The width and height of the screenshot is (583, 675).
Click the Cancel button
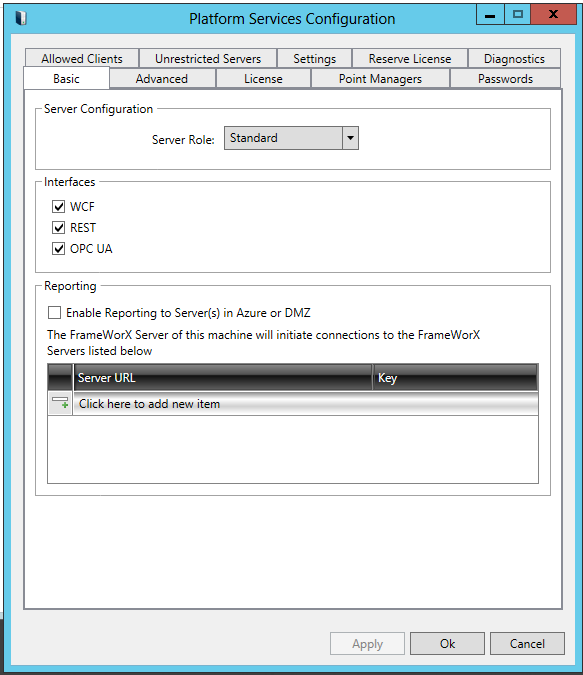pos(527,644)
